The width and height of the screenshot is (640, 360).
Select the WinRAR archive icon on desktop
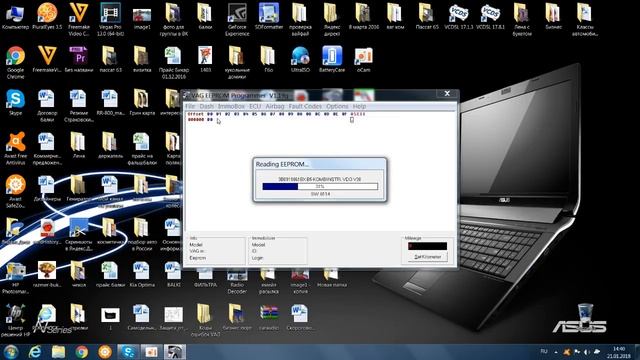269,317
